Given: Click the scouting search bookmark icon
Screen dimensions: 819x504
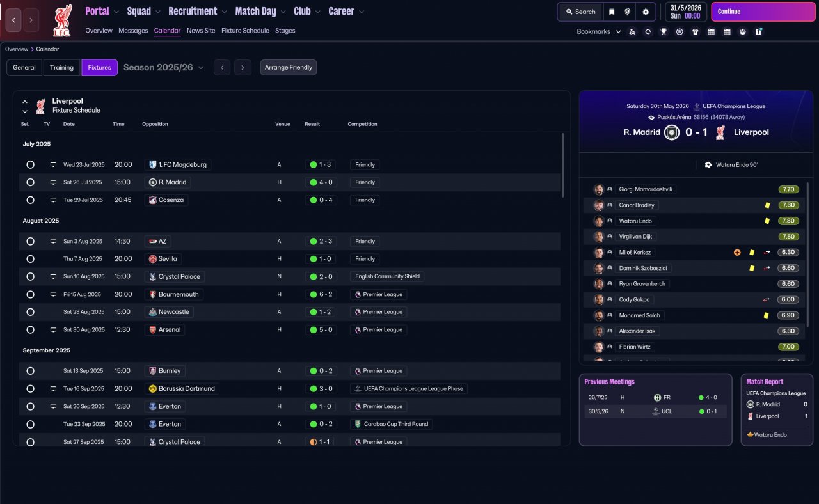Looking at the screenshot, I should pos(632,31).
